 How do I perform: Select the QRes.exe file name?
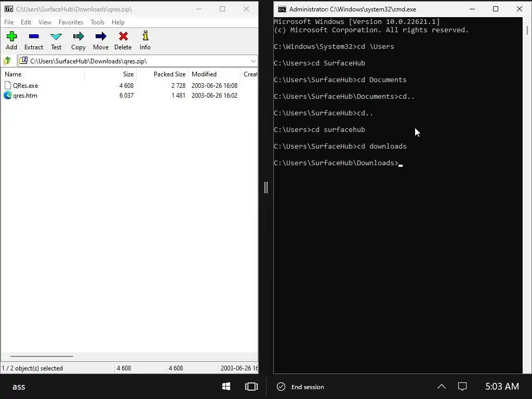(x=25, y=86)
